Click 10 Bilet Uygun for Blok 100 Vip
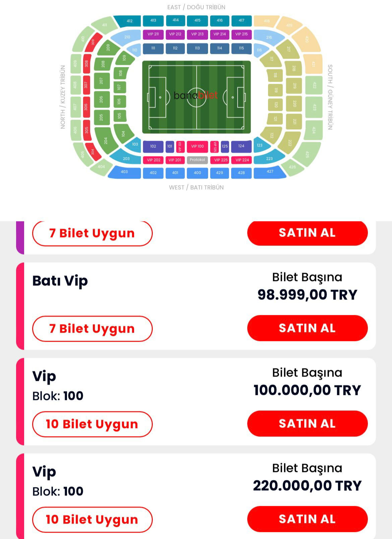The height and width of the screenshot is (539, 392). [92, 424]
